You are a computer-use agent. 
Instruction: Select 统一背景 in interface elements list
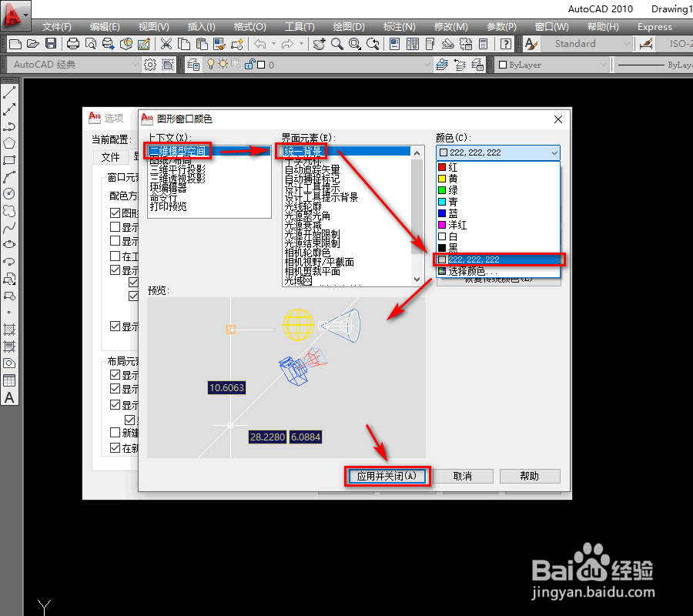pos(347,151)
